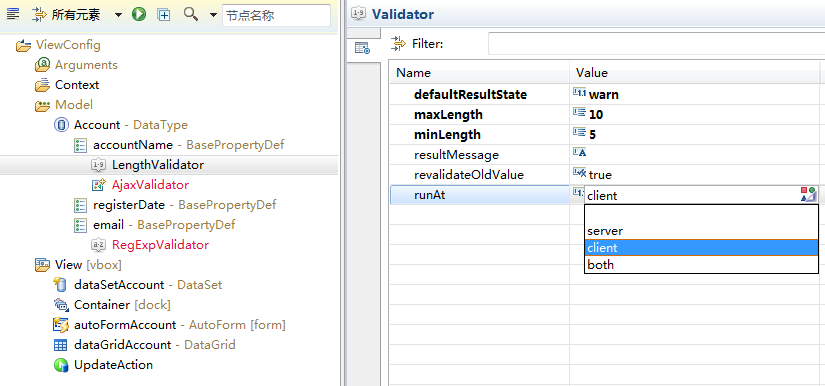
Task: Click the dataGridAccount grid icon
Action: pos(61,345)
